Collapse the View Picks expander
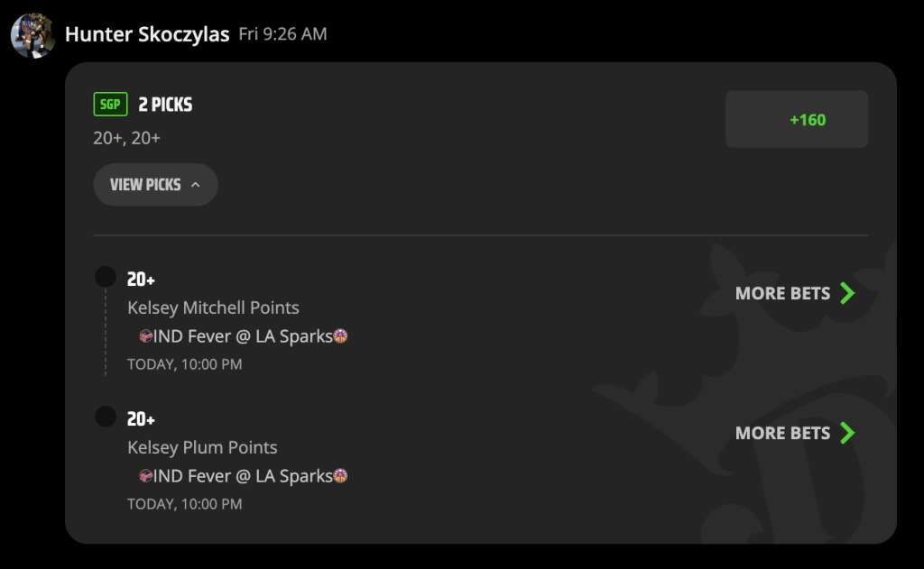This screenshot has width=924, height=569. [155, 185]
